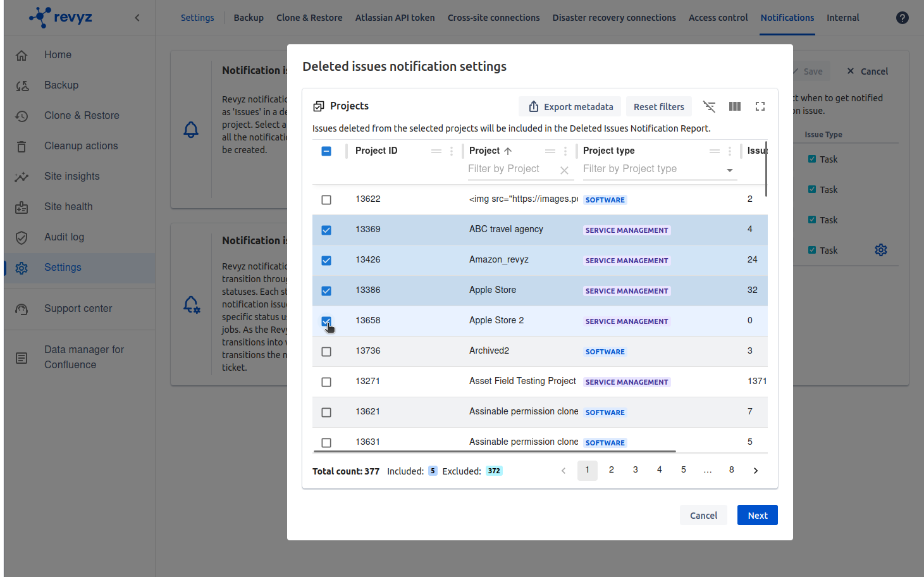
Task: Go to next page of projects
Action: [x=755, y=471]
